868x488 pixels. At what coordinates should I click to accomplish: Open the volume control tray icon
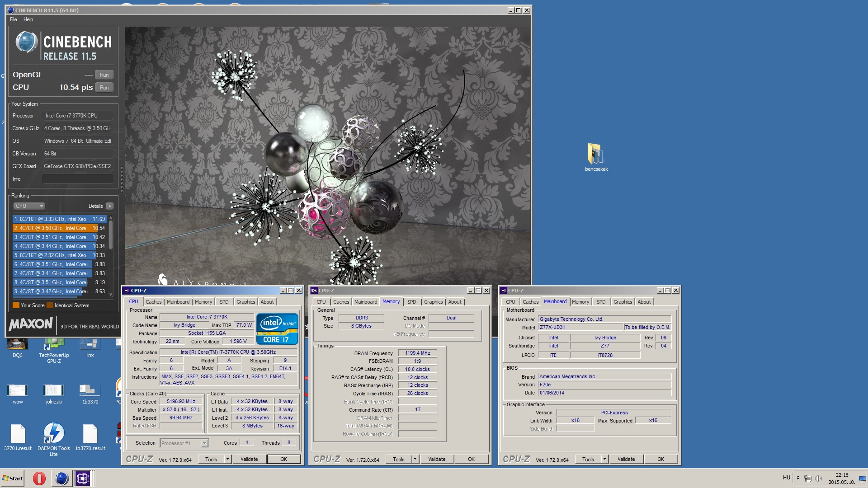point(818,478)
